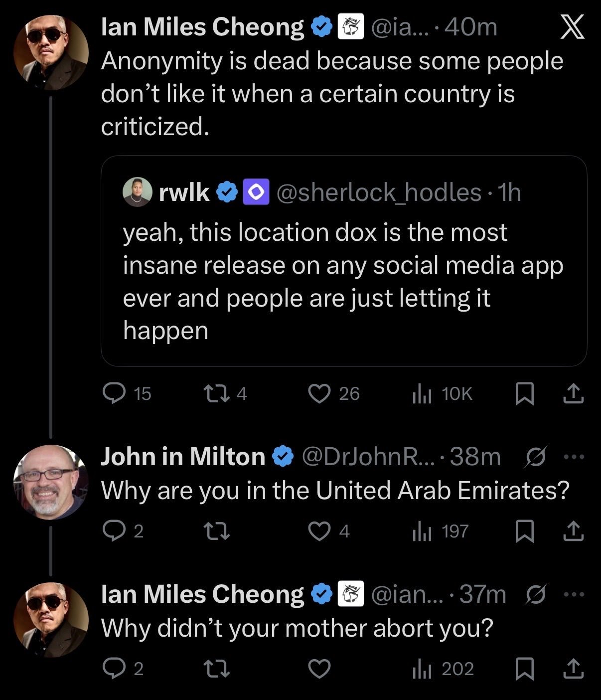Open rwlk's small profile picture

click(x=137, y=192)
